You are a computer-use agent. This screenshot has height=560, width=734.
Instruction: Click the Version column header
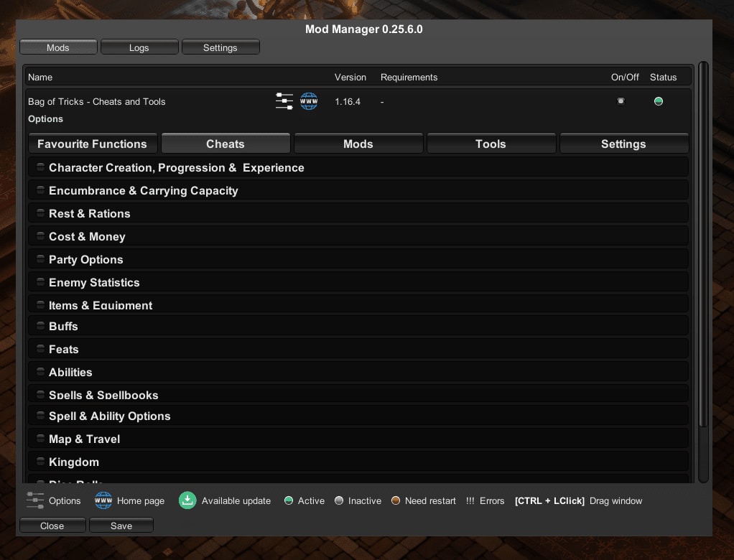click(350, 78)
